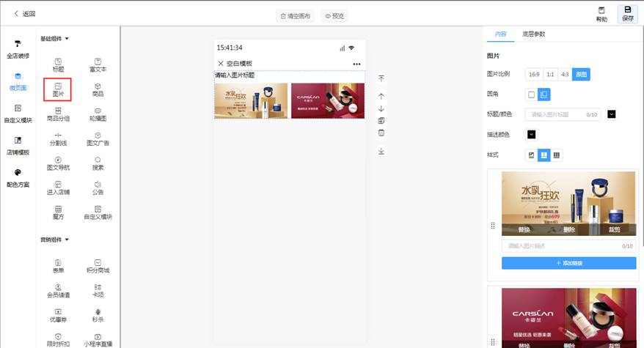Select the 微页面 sidebar item
This screenshot has width=644, height=348.
pyautogui.click(x=18, y=81)
